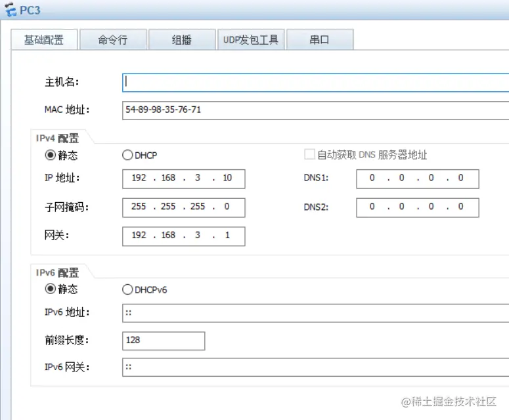Open the 命令行 tab

[x=113, y=39]
